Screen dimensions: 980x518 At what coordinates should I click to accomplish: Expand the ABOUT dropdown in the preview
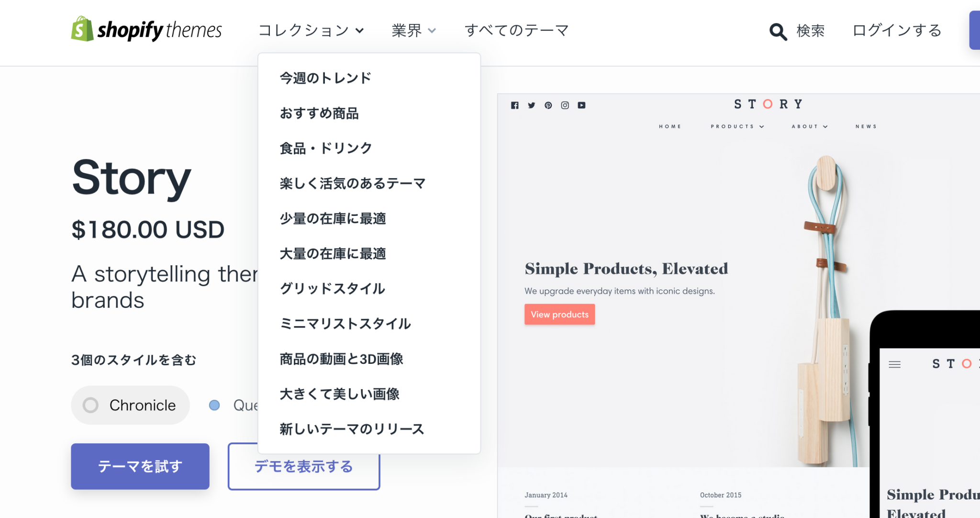[x=809, y=126]
